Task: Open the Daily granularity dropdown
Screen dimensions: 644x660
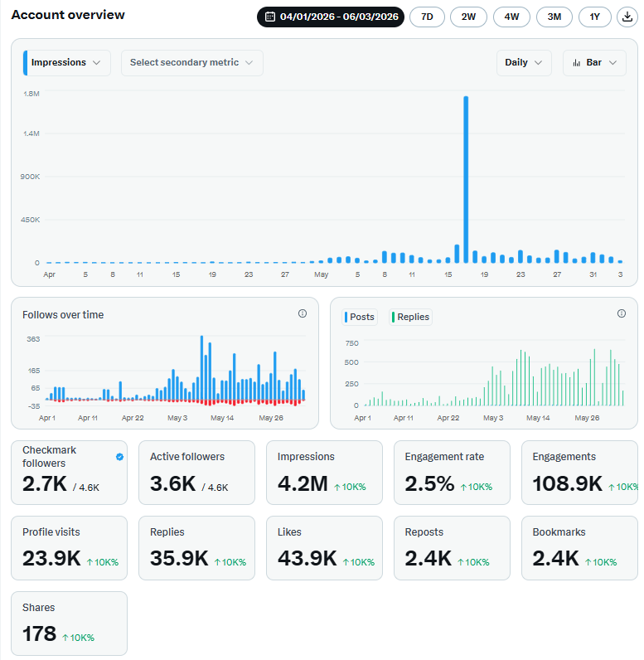Action: tap(524, 63)
